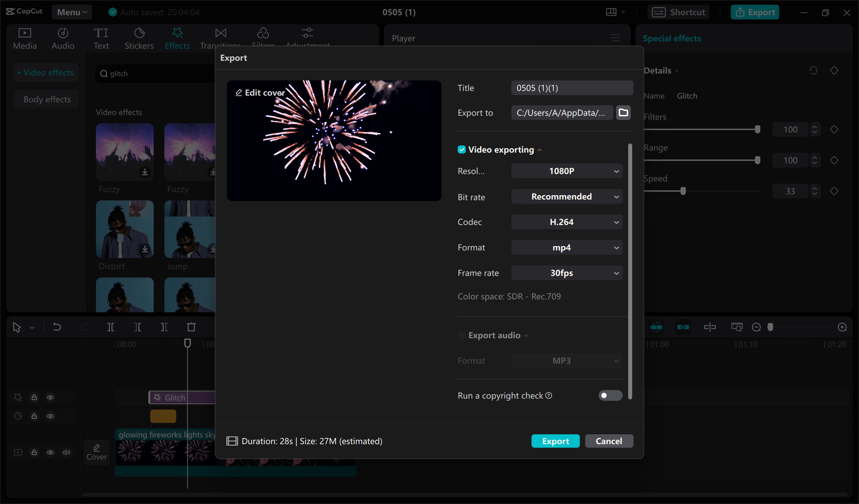859x504 pixels.
Task: Click the copyright check help question icon
Action: click(x=549, y=395)
